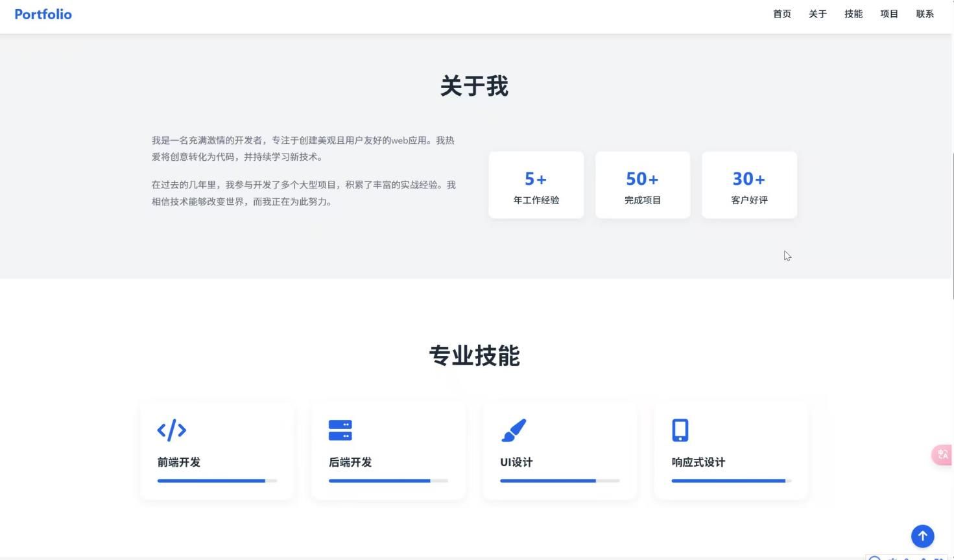Navigate to the 技能 section

click(x=853, y=14)
